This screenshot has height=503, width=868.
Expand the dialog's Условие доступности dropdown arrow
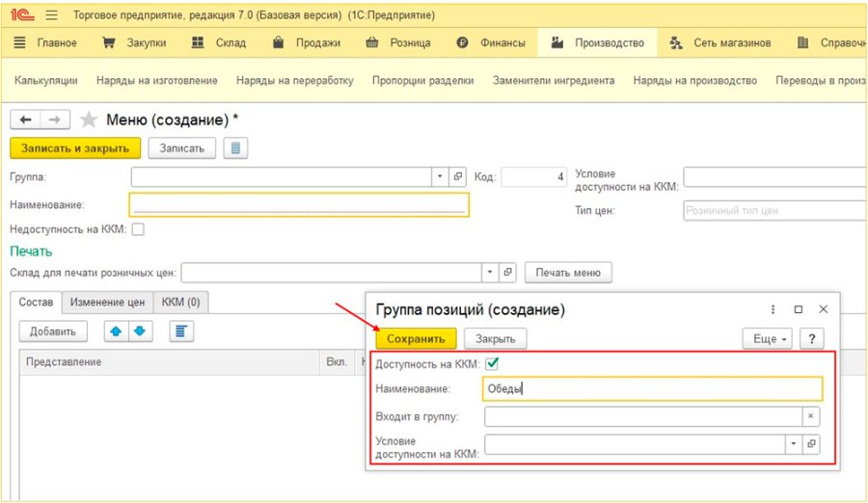pos(794,444)
